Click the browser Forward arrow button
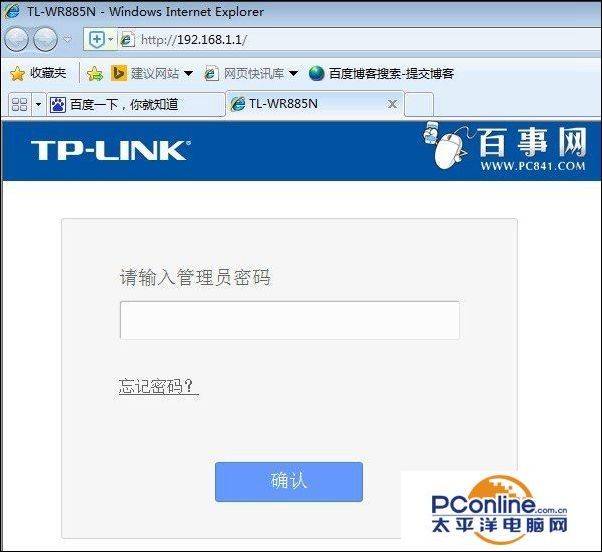The width and height of the screenshot is (602, 552). click(45, 39)
